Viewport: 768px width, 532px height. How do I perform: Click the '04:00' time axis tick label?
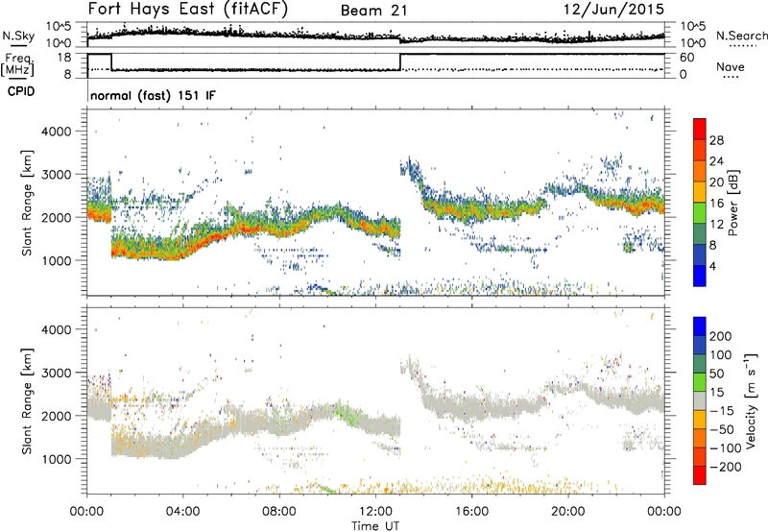pyautogui.click(x=182, y=512)
